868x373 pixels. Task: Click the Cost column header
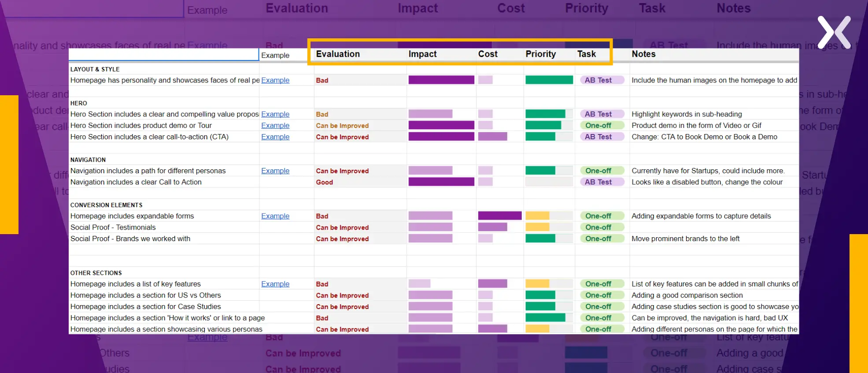[x=488, y=54]
